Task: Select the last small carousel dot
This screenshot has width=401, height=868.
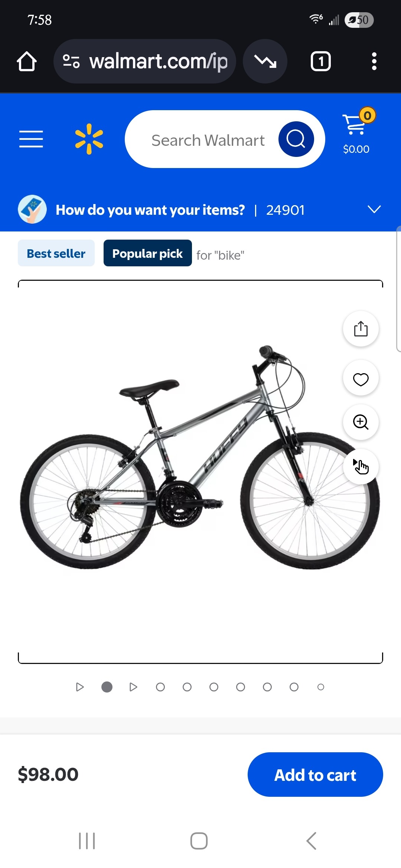Action: tap(321, 687)
